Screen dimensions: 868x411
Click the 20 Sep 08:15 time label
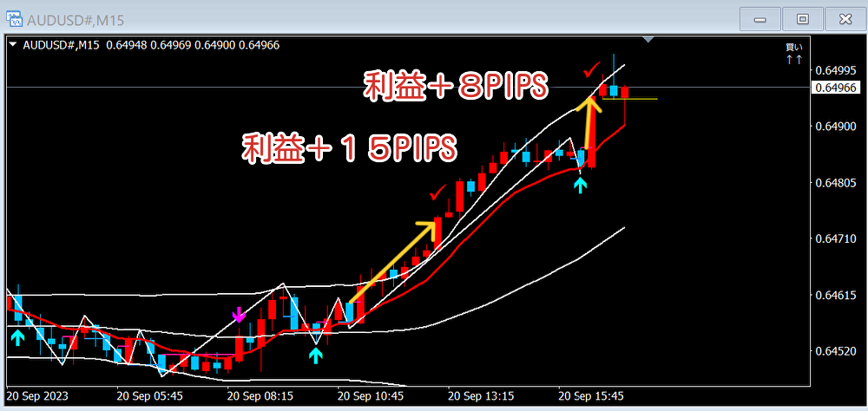[x=260, y=396]
